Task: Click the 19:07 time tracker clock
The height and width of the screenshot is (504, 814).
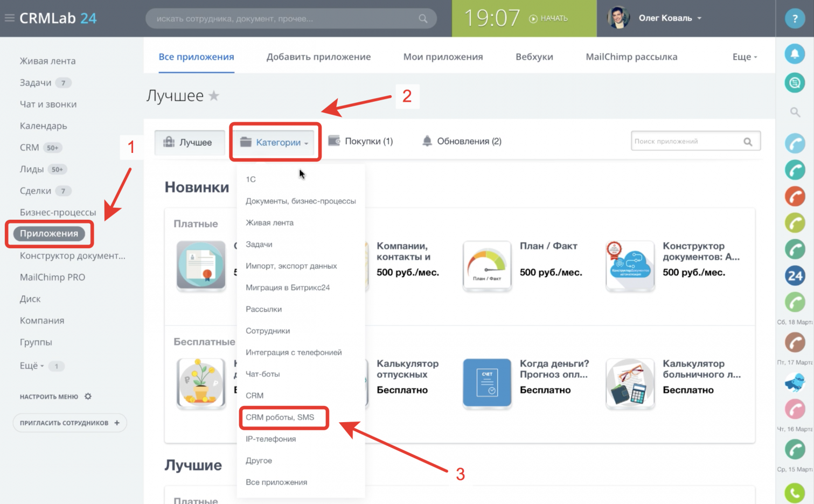Action: 492,18
